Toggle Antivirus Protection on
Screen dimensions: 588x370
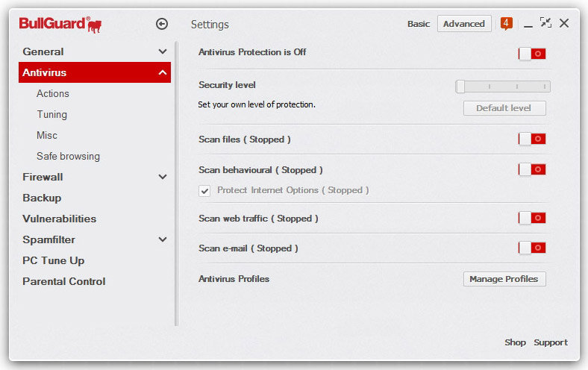click(532, 54)
